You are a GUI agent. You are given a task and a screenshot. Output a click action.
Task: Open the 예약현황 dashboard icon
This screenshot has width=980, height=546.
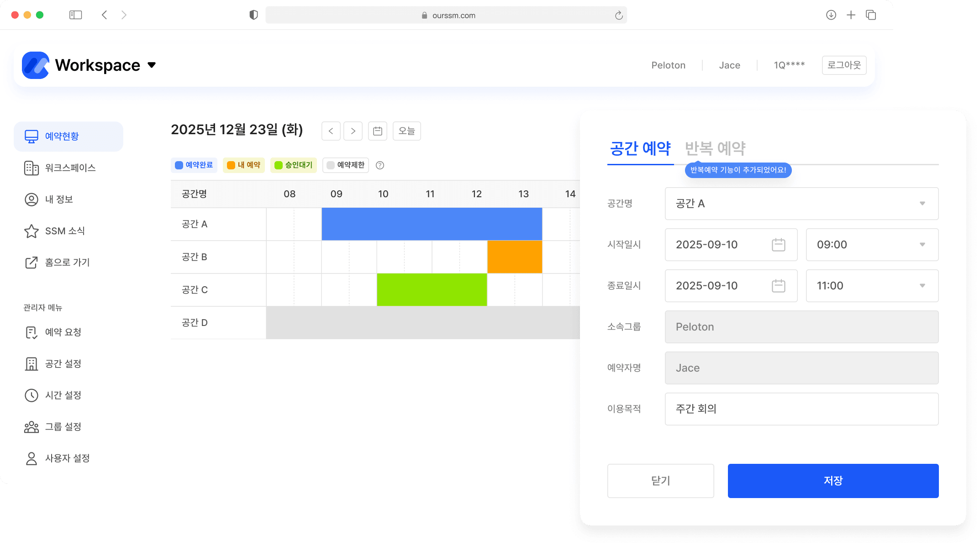tap(31, 136)
